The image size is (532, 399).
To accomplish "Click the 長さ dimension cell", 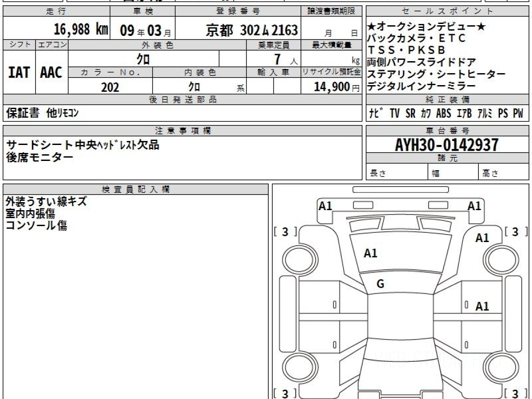I will [397, 172].
